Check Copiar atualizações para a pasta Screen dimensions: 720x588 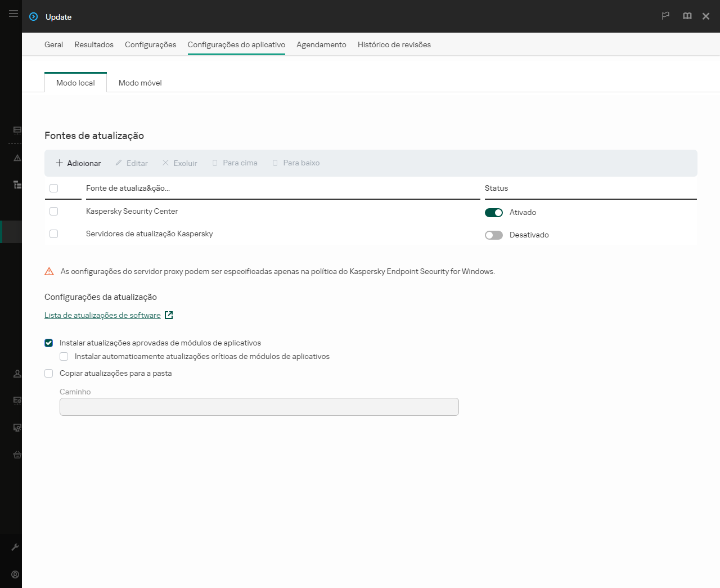pyautogui.click(x=48, y=373)
